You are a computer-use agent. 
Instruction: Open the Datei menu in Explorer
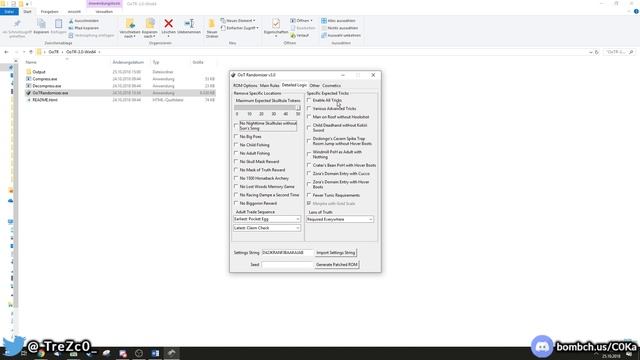pyautogui.click(x=9, y=11)
